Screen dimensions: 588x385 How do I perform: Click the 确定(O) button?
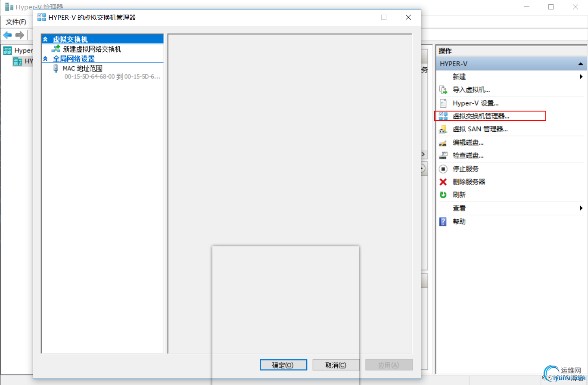pos(283,365)
